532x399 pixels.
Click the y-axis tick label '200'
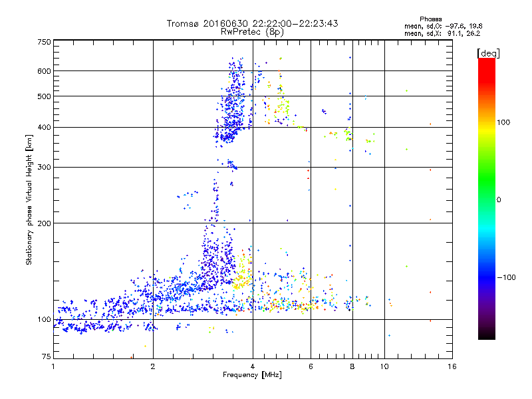44,223
